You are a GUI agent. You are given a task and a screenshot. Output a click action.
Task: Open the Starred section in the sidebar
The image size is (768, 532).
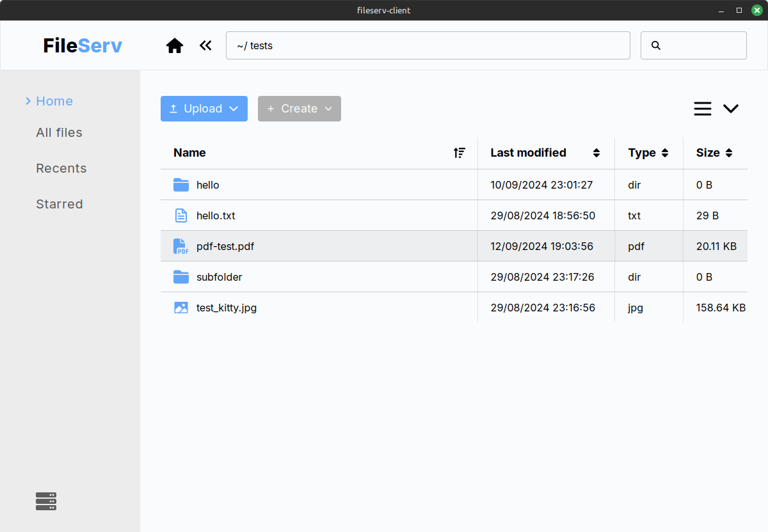tap(59, 203)
